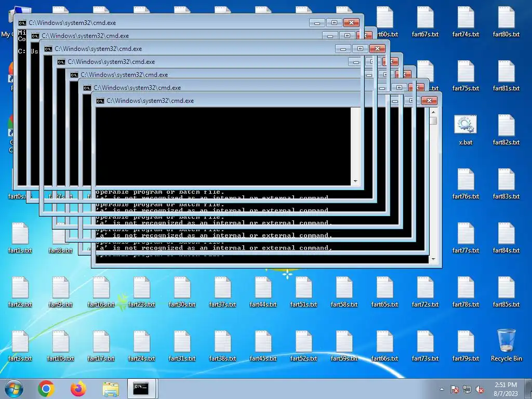Open Windows Explorer from the taskbar
The height and width of the screenshot is (399, 532).
pos(111,389)
